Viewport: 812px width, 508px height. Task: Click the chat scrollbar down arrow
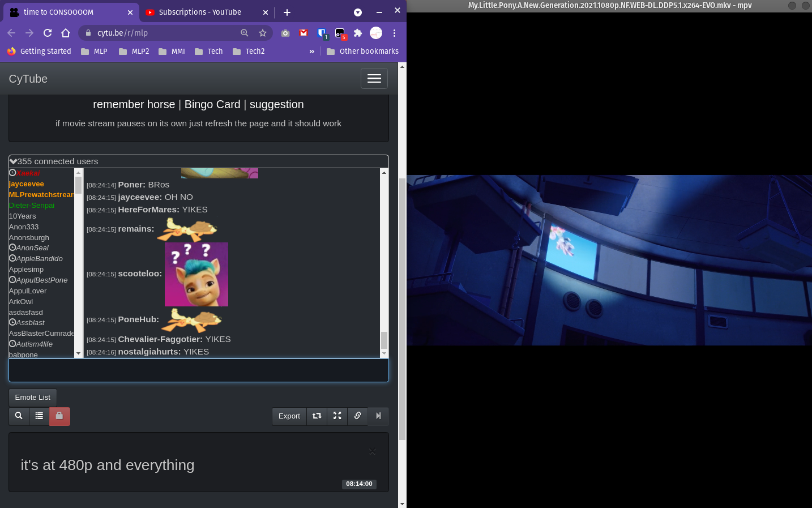(384, 353)
